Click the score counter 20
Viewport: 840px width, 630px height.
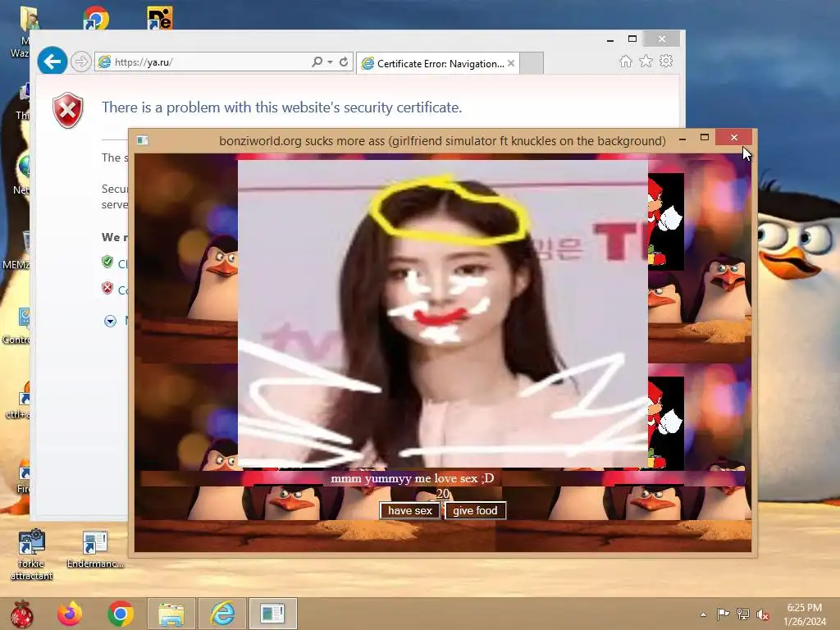[x=442, y=494]
